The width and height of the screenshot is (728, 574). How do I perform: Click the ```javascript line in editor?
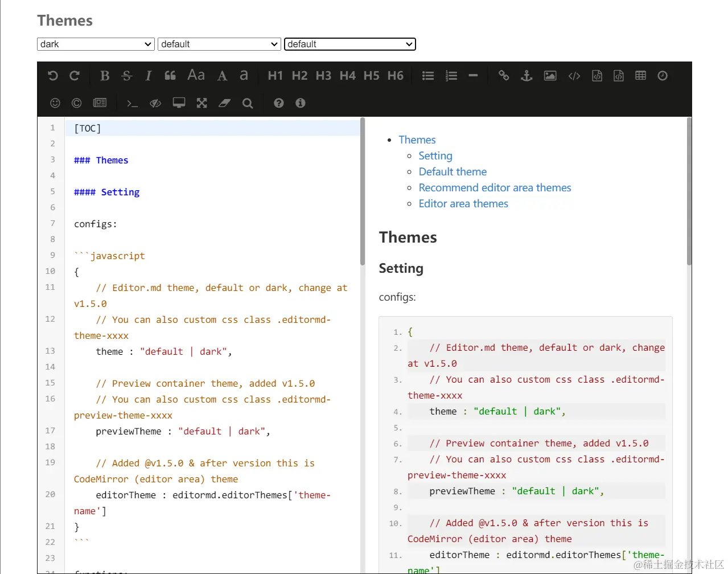109,256
